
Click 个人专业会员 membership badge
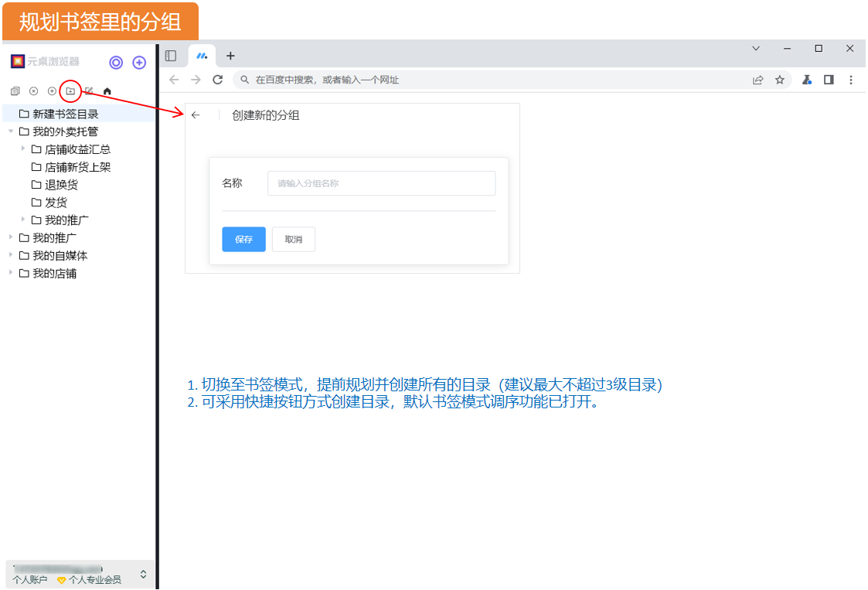point(89,579)
